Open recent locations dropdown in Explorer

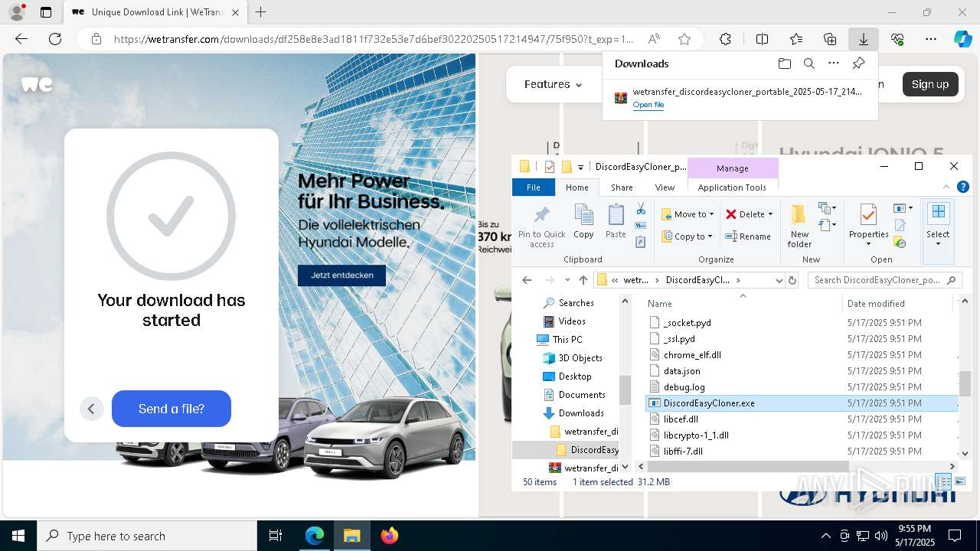[x=567, y=280]
